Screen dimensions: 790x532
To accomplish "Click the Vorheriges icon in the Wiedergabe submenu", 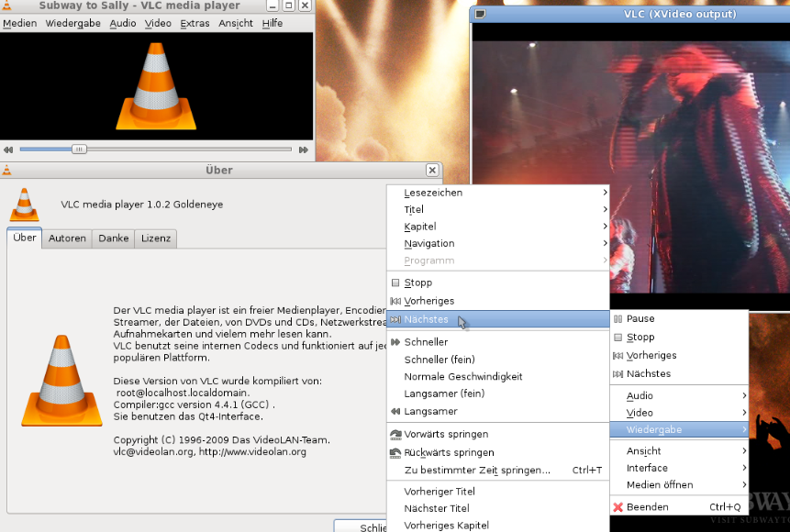I will point(395,301).
